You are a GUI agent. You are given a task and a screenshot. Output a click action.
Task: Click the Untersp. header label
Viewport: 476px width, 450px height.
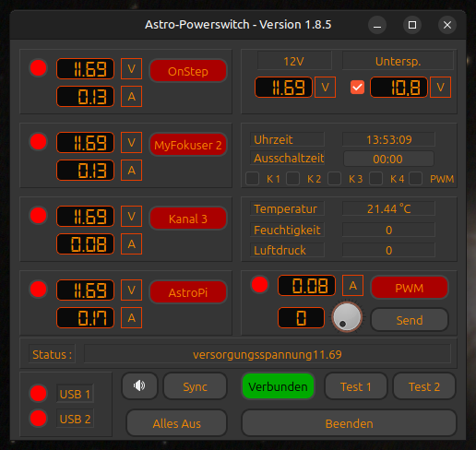(x=398, y=61)
